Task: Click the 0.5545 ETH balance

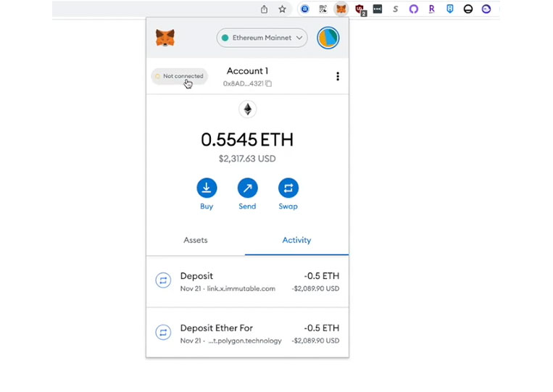Action: click(x=247, y=140)
